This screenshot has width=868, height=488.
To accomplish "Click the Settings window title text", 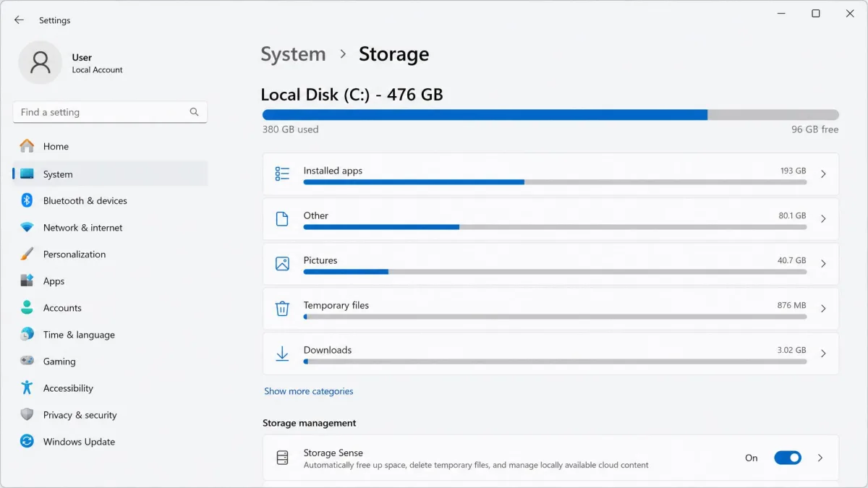I will pos(55,20).
